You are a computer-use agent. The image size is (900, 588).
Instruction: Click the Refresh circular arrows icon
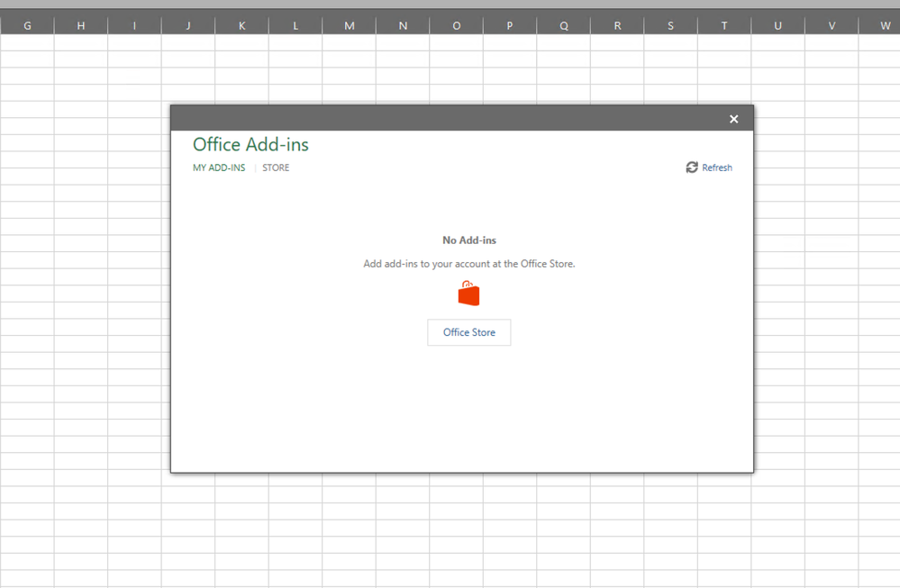pyautogui.click(x=692, y=167)
